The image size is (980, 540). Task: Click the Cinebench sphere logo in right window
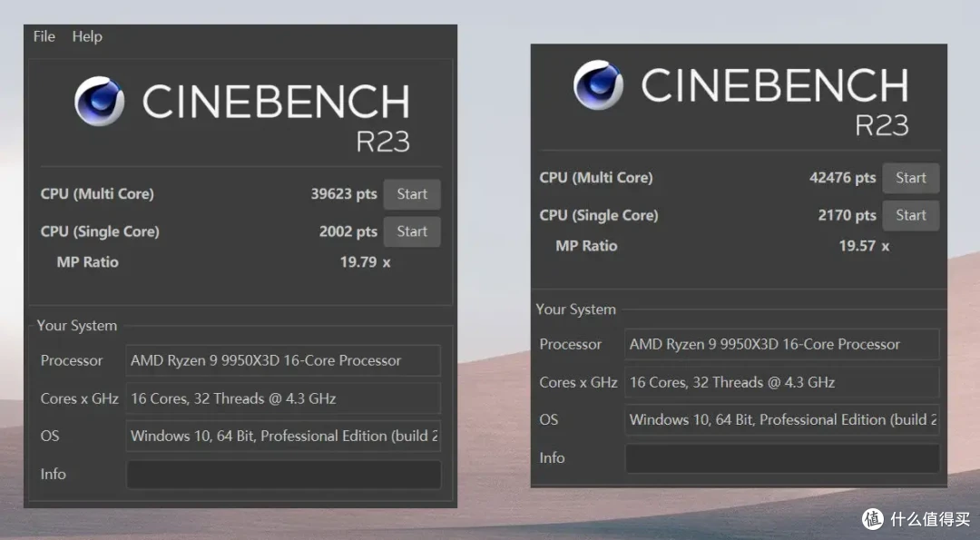pos(598,85)
